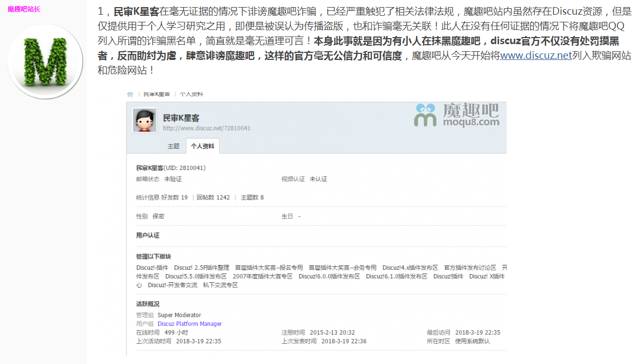Open the Discuz!6.1.0插件发布区 forum
Viewport: 642px width, 364px height.
397,276
